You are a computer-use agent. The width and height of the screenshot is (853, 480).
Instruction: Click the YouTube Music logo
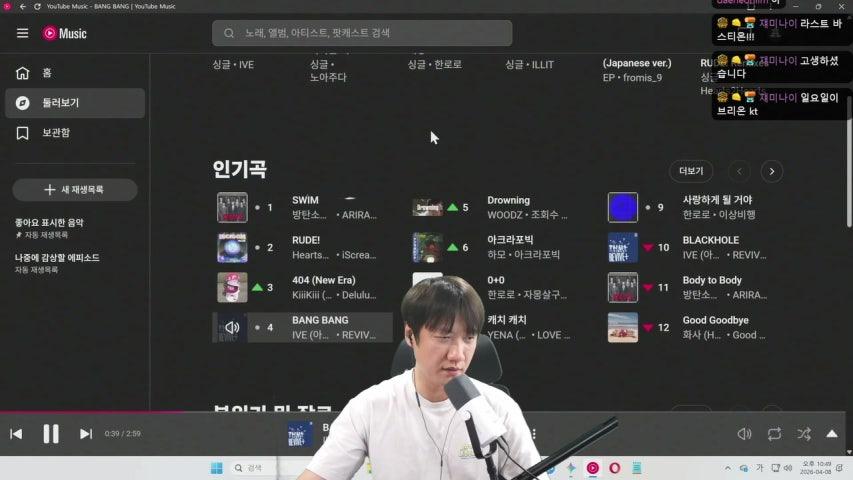coord(65,33)
